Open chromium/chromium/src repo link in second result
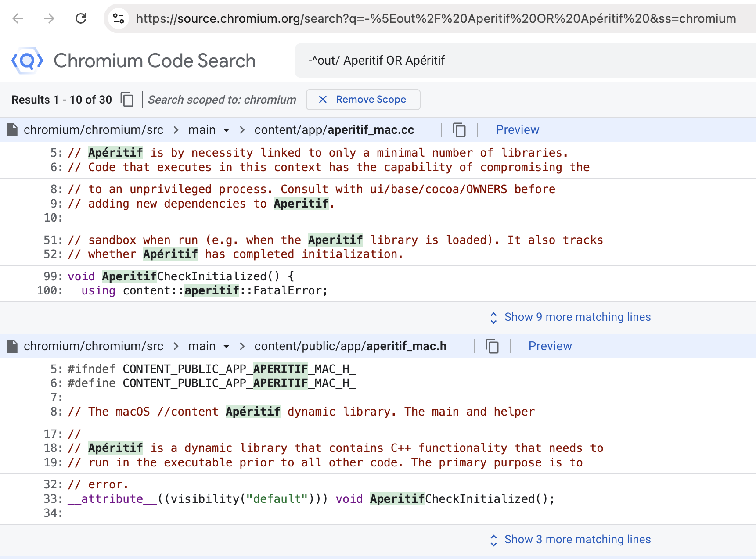The height and width of the screenshot is (559, 756). point(94,346)
